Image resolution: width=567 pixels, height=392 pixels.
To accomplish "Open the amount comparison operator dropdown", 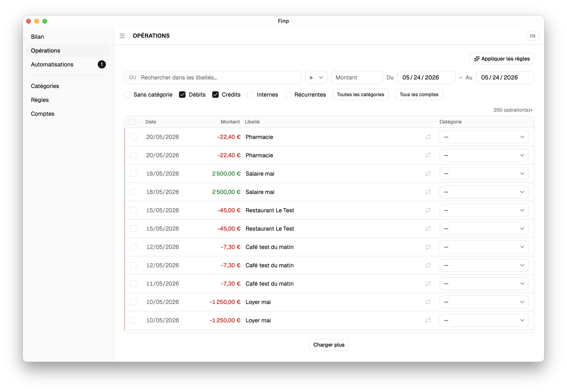I will 316,78.
